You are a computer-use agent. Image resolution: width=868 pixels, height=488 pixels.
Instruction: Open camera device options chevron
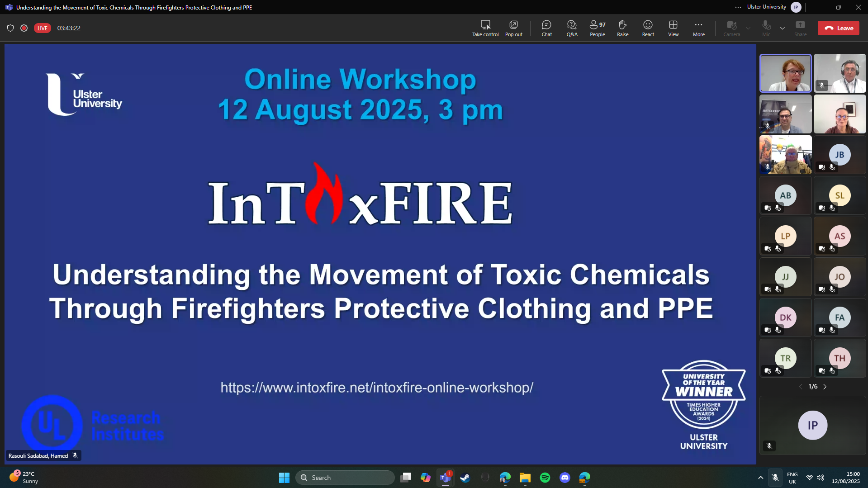(749, 28)
